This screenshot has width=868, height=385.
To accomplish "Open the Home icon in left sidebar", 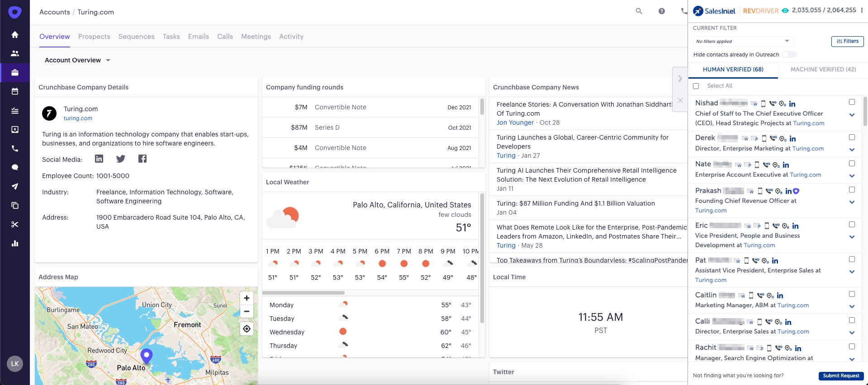I will pos(15,35).
